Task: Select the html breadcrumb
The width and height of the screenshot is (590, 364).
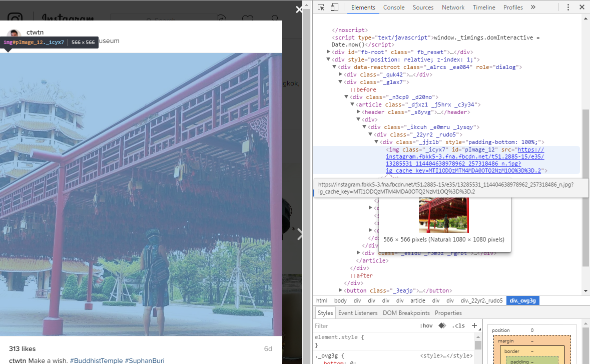Action: pyautogui.click(x=322, y=300)
